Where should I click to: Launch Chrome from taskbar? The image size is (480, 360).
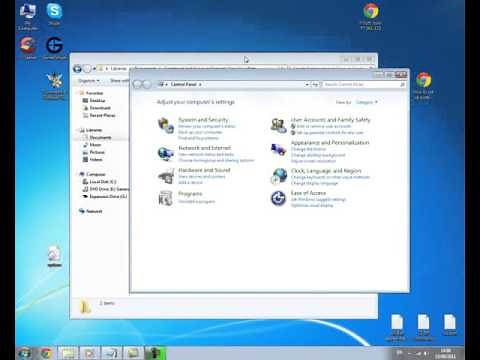click(x=46, y=353)
